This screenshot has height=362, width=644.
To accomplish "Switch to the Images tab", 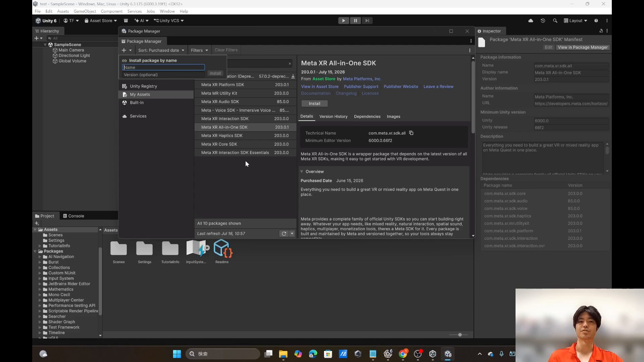I will (393, 117).
